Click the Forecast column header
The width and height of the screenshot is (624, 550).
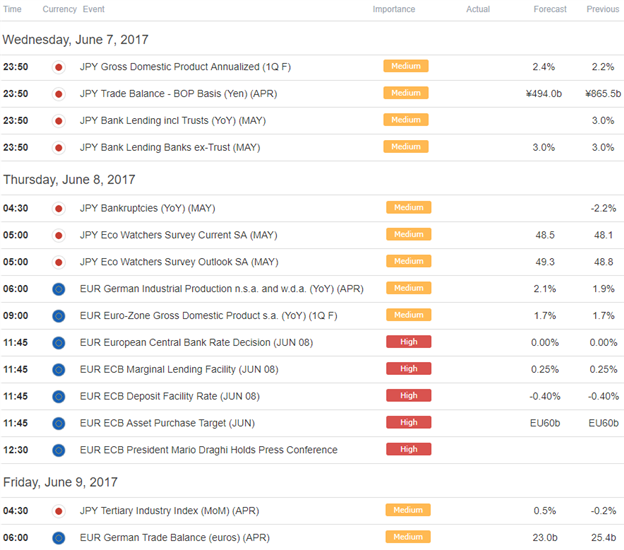click(x=550, y=9)
